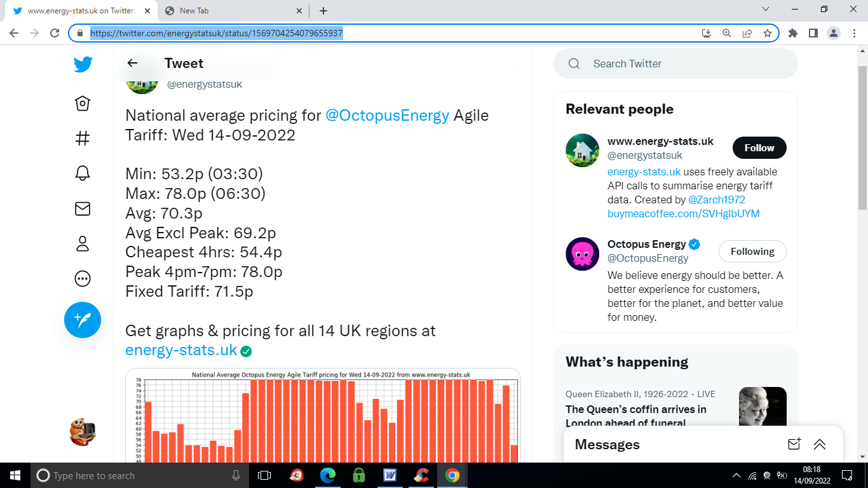Close the New Tab tab
The width and height of the screenshot is (868, 488).
(x=299, y=10)
